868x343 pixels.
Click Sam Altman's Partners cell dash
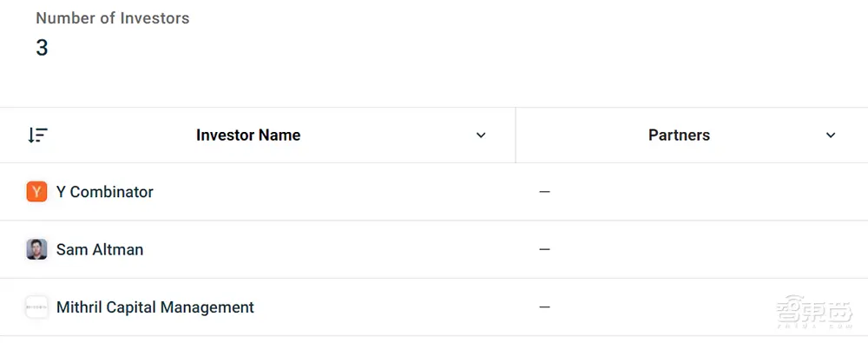click(545, 249)
